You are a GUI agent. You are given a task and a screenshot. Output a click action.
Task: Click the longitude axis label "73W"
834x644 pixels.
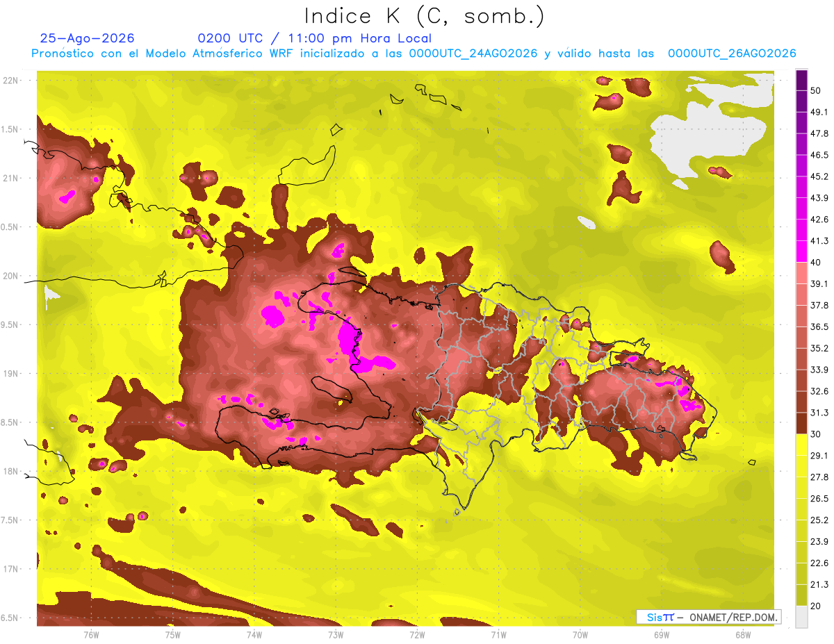pyautogui.click(x=336, y=635)
